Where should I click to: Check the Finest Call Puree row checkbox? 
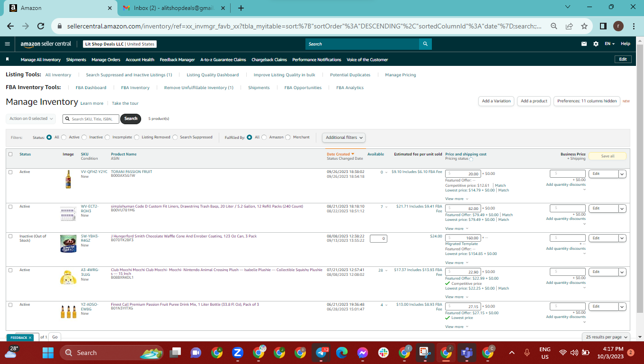[x=10, y=305]
